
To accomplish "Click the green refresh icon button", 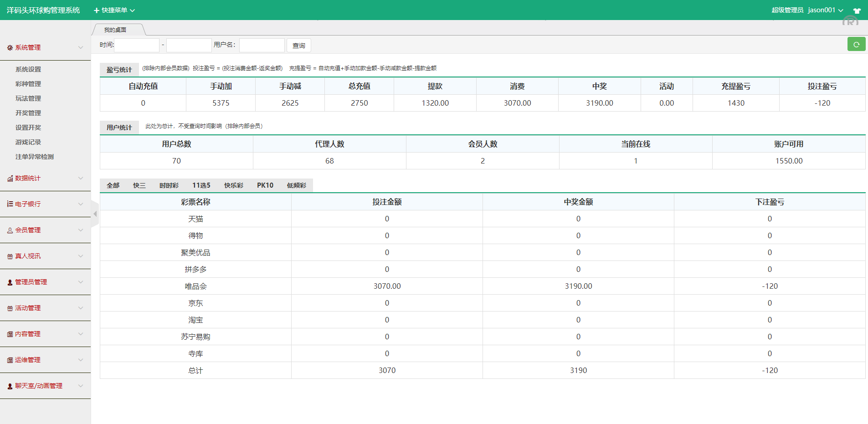I will 856,44.
